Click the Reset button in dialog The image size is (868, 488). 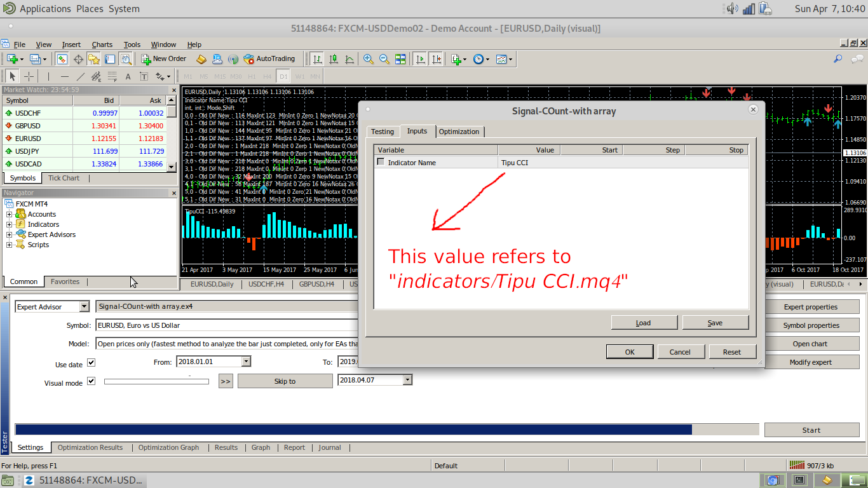pyautogui.click(x=732, y=352)
